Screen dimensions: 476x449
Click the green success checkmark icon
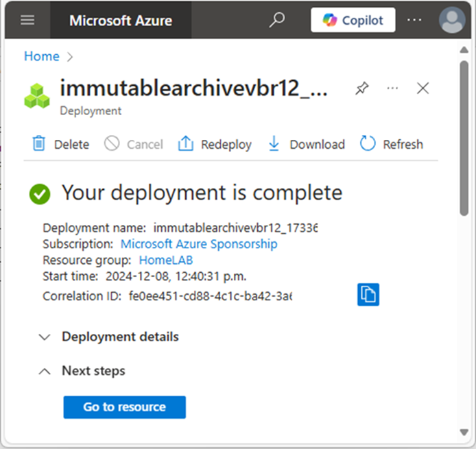(x=40, y=194)
